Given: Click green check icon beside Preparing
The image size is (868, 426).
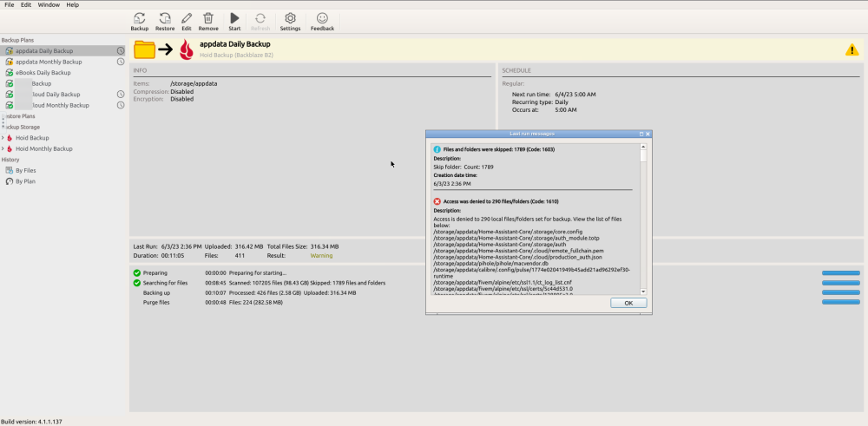Looking at the screenshot, I should click(137, 272).
